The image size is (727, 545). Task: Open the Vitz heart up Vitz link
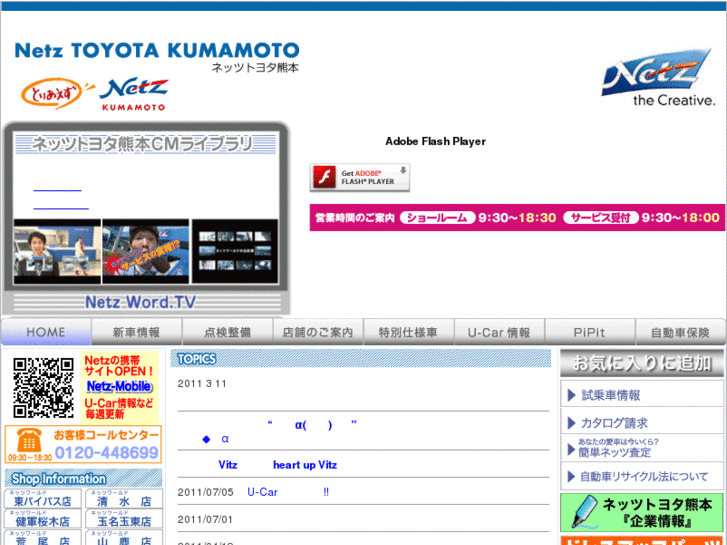(x=278, y=465)
